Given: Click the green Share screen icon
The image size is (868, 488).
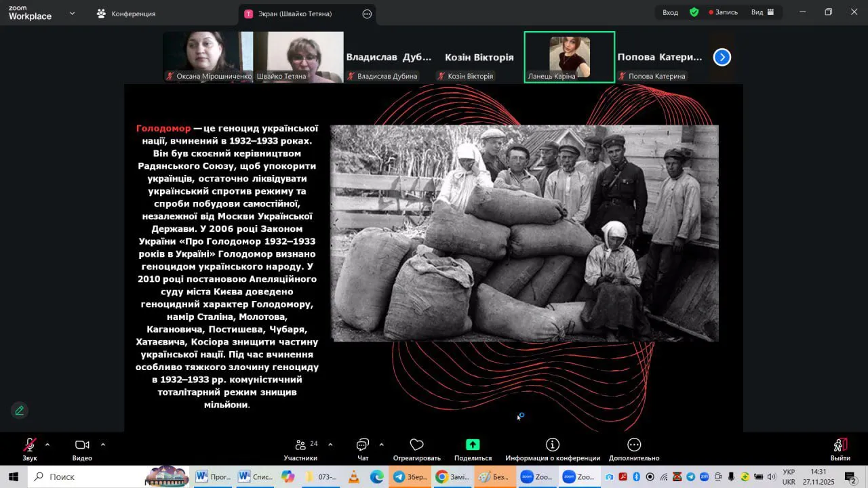Looking at the screenshot, I should click(473, 445).
